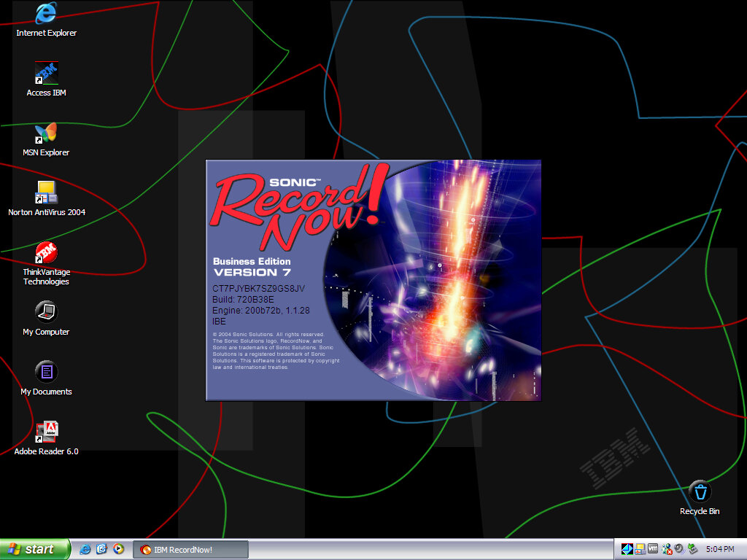
Task: Click the system clock showing 5:04 PM
Action: (719, 549)
